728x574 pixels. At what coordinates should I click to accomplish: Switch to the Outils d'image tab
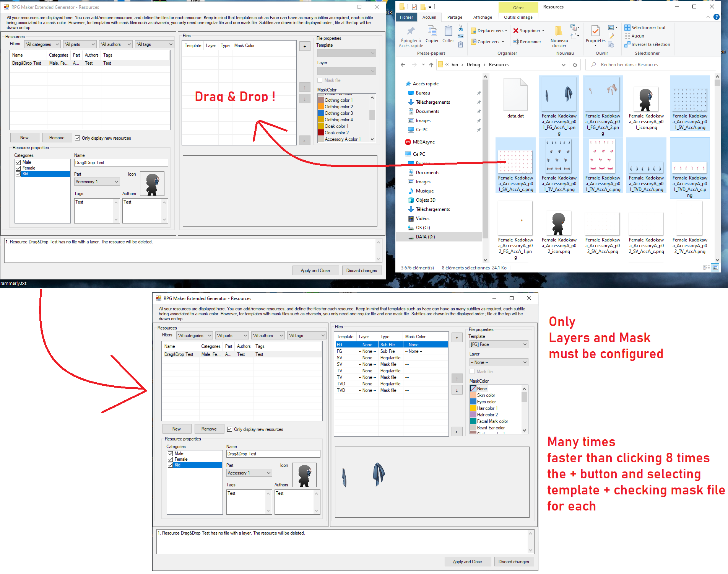(x=518, y=17)
